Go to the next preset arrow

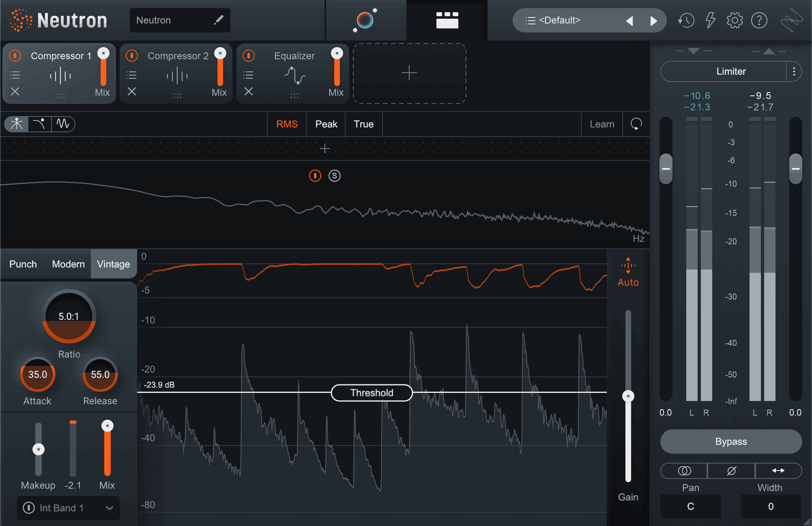click(x=653, y=21)
